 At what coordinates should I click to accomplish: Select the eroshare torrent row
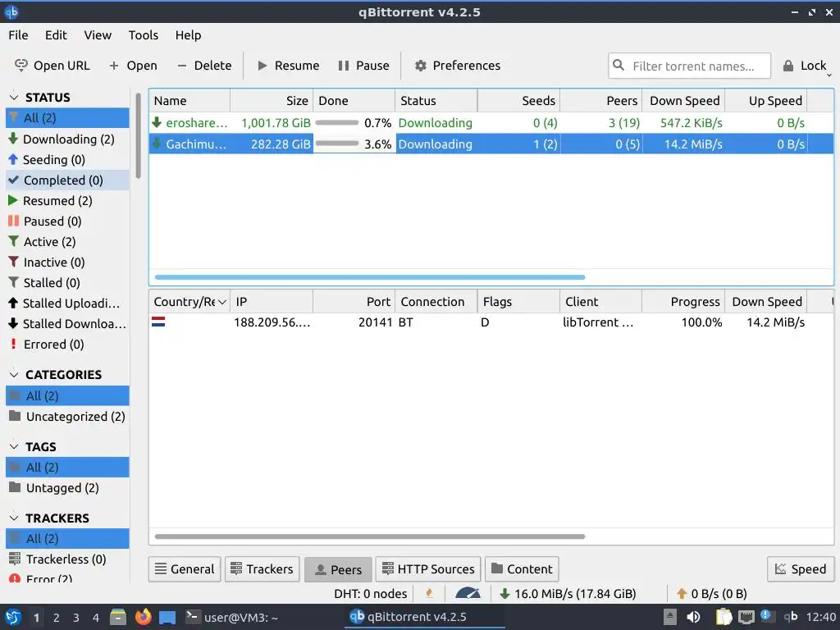coord(491,123)
